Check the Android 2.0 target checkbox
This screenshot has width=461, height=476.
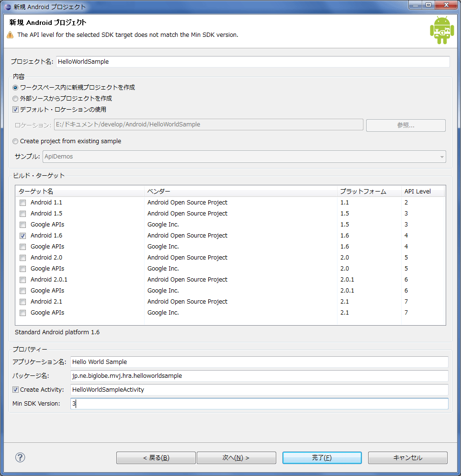coord(23,258)
